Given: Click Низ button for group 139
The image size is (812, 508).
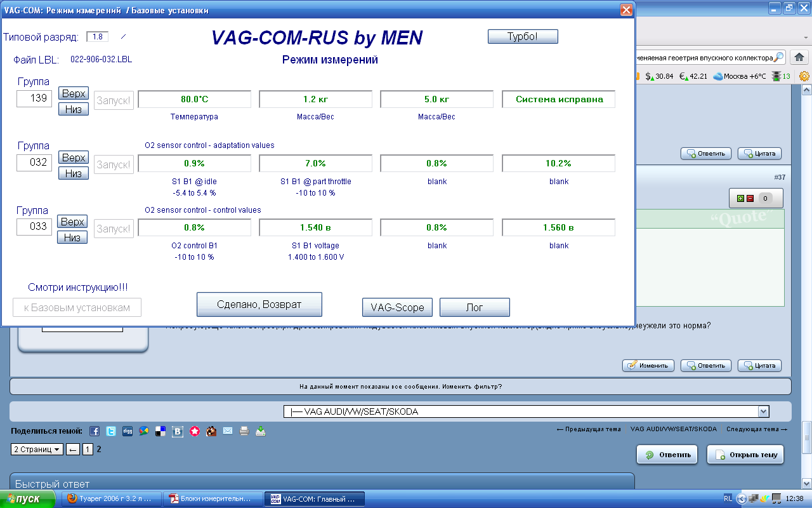Looking at the screenshot, I should 74,109.
